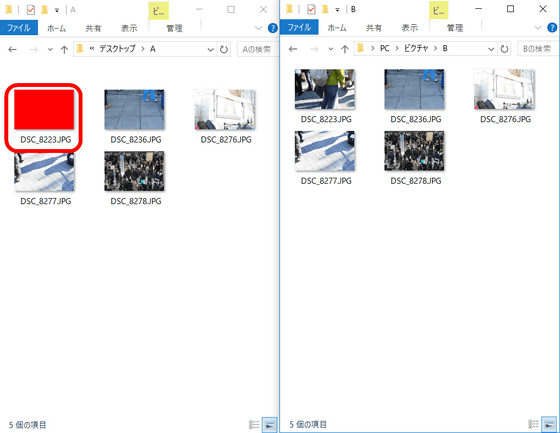Click the Aの検索 search box
Viewport: 560px width, 433px height.
click(x=258, y=49)
